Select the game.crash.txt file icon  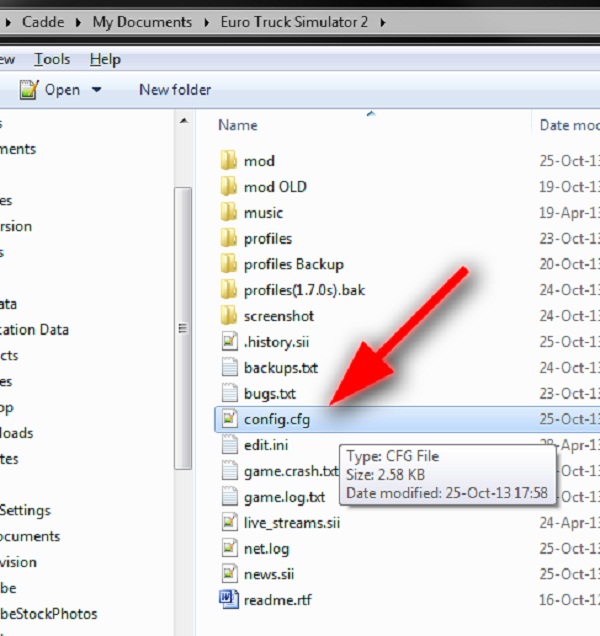[230, 471]
